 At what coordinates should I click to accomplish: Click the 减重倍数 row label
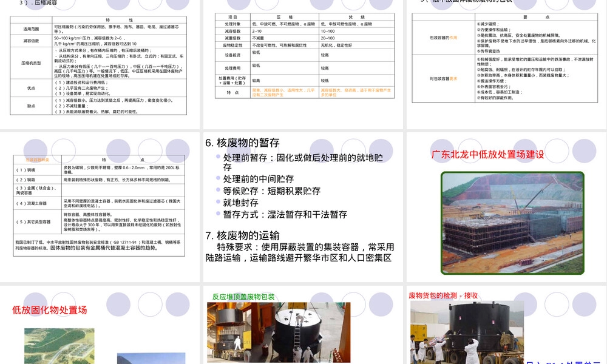tap(232, 38)
